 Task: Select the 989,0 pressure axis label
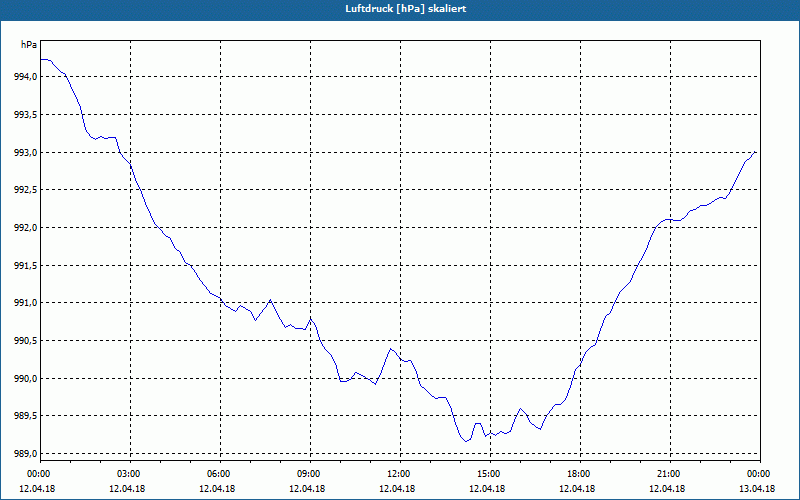(24, 454)
